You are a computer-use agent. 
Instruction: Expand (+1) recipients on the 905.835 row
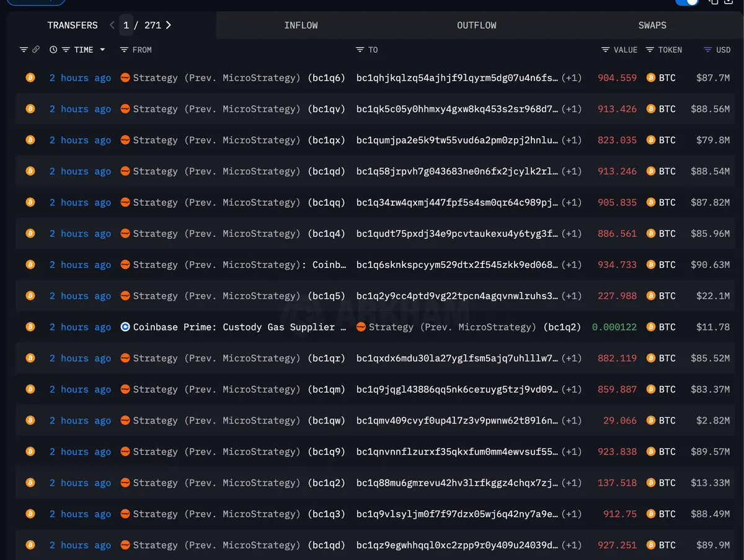click(572, 202)
